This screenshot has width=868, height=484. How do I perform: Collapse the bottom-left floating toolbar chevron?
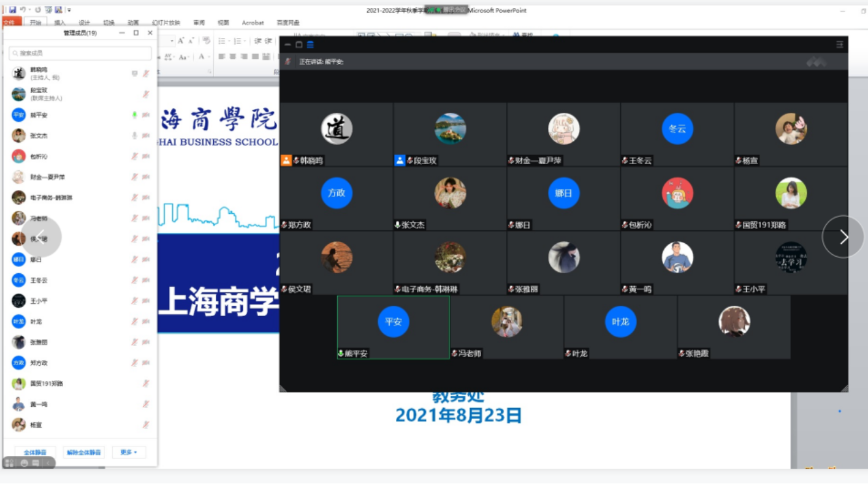(x=48, y=463)
